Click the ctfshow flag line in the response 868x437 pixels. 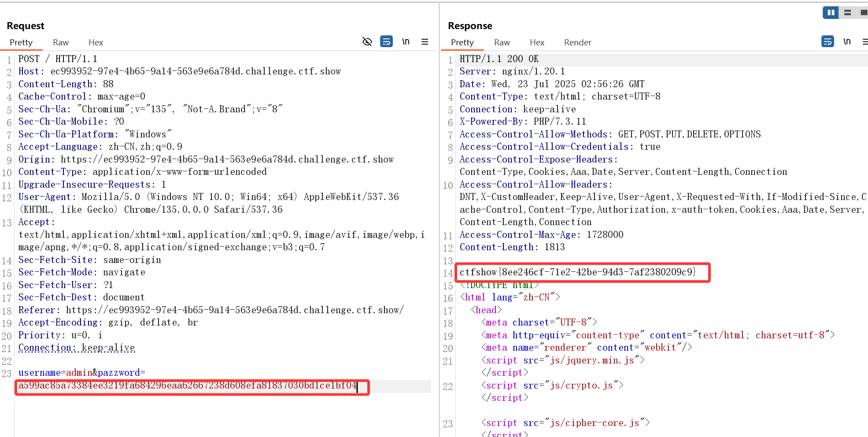tap(577, 272)
